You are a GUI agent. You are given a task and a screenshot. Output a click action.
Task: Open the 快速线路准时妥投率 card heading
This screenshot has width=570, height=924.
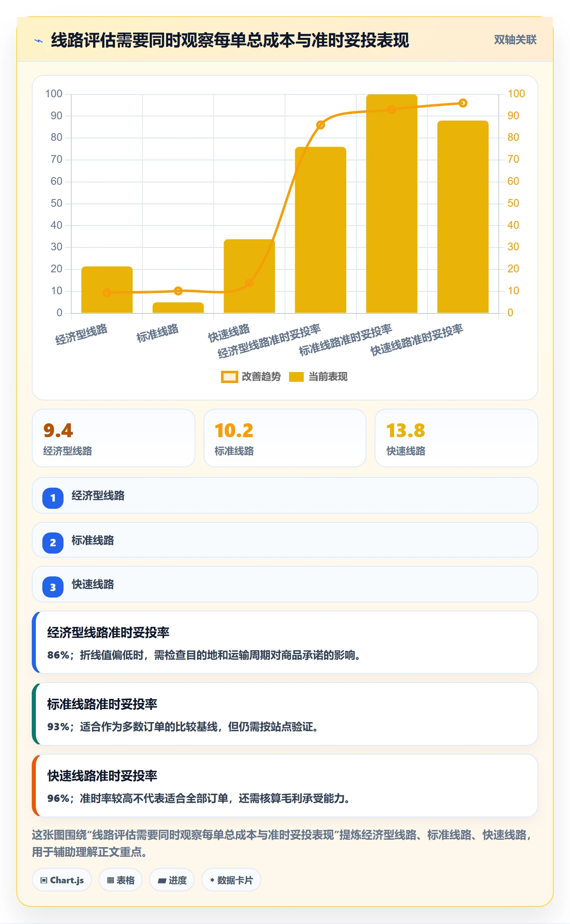tap(102, 776)
